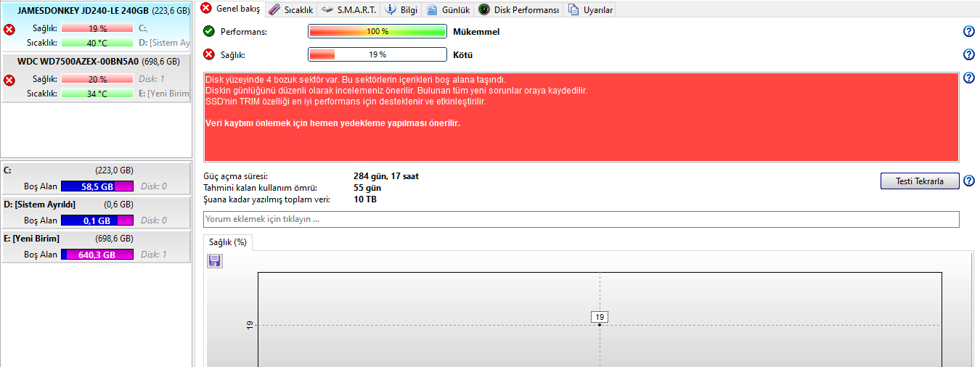Click the Tahmini kalan kullanım ömrü label
The width and height of the screenshot is (980, 367).
[x=261, y=188]
